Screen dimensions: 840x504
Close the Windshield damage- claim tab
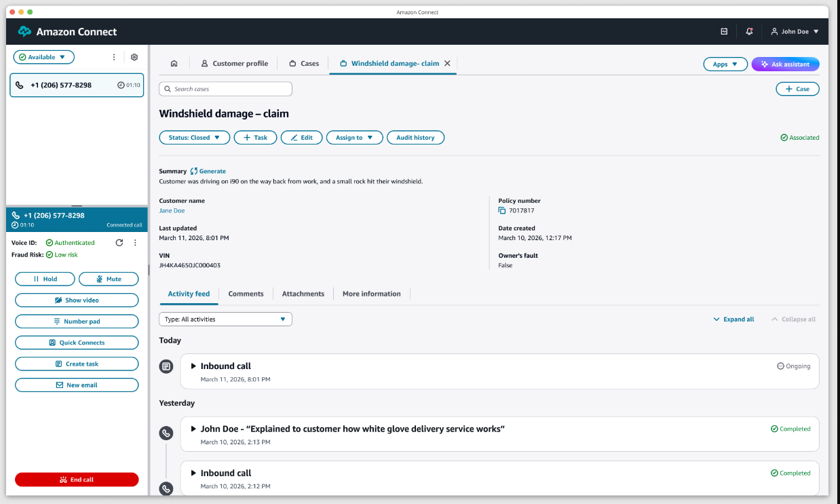click(x=447, y=63)
